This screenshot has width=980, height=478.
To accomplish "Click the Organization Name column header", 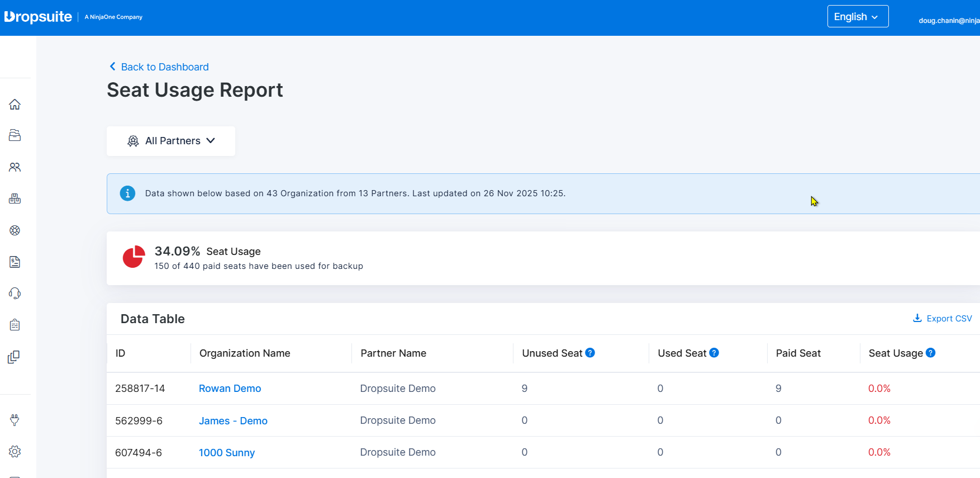I will point(245,353).
